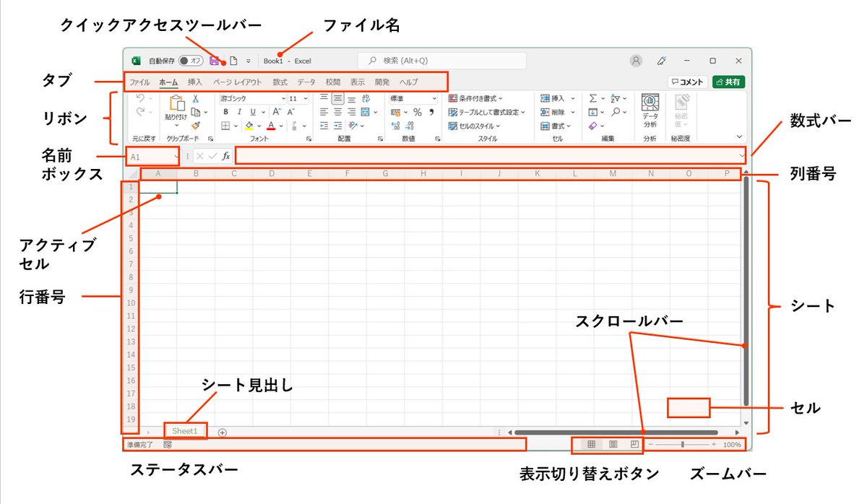The height and width of the screenshot is (504, 867).
Task: Click the 貼り付け paste clipboard icon
Action: [x=177, y=103]
